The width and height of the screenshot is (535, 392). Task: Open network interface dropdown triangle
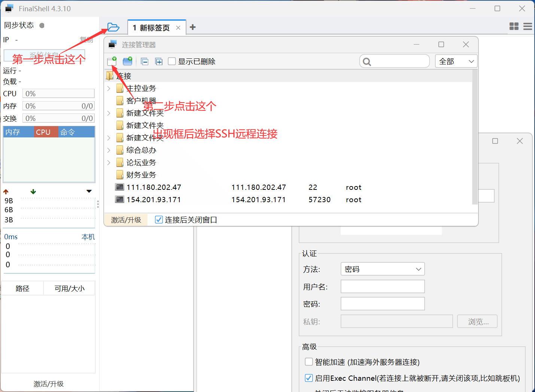[x=89, y=191]
